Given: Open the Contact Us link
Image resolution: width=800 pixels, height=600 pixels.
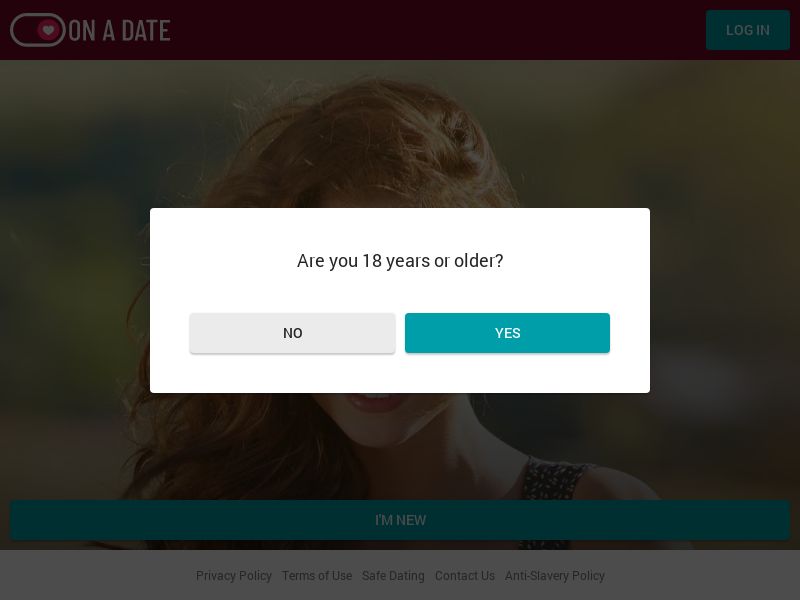Looking at the screenshot, I should 465,576.
